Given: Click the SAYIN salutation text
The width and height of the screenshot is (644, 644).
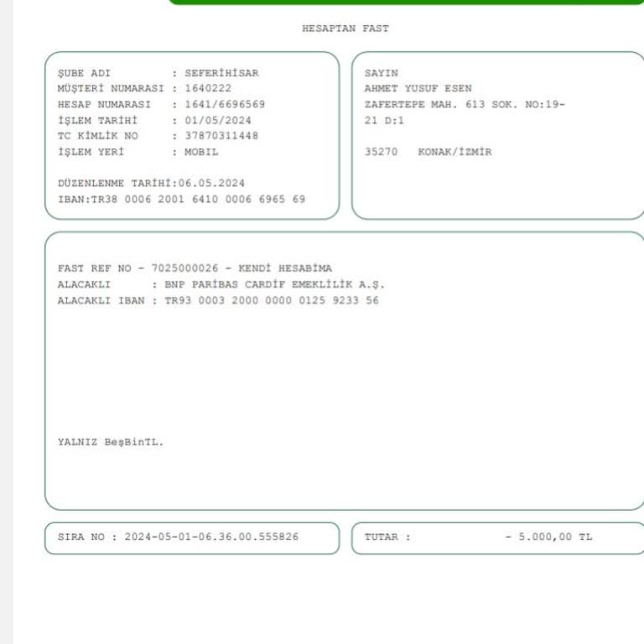Looking at the screenshot, I should point(382,73).
